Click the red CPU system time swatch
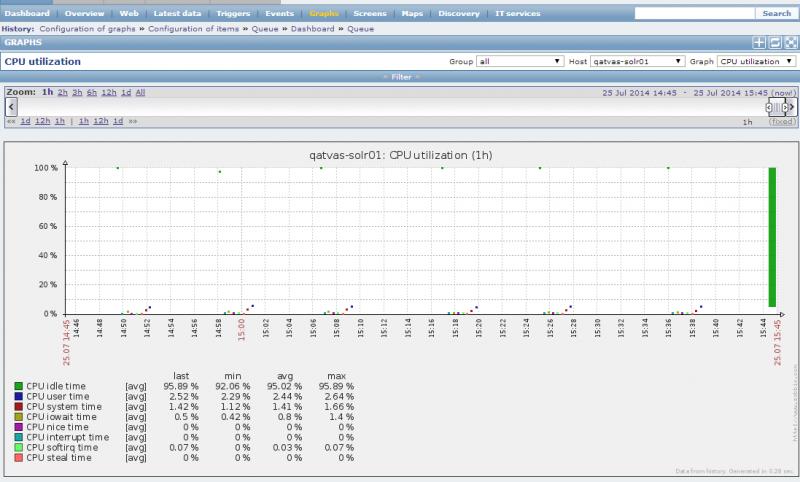This screenshot has width=800, height=482. click(18, 407)
